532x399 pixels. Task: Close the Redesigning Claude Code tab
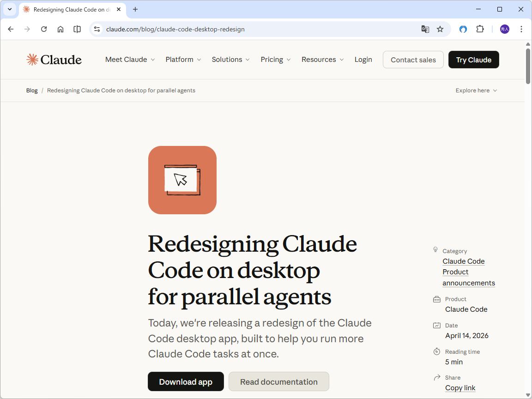coord(119,10)
